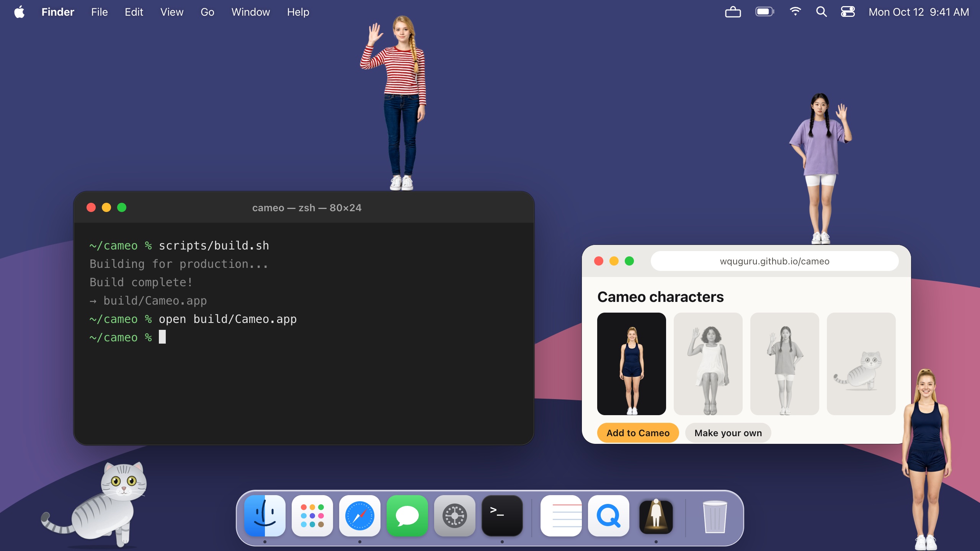Select the white dress character thumbnail
This screenshot has height=551, width=980.
tap(708, 364)
